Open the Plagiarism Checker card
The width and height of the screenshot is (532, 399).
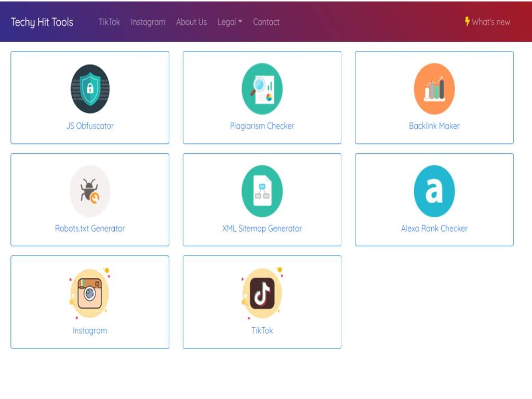click(261, 97)
